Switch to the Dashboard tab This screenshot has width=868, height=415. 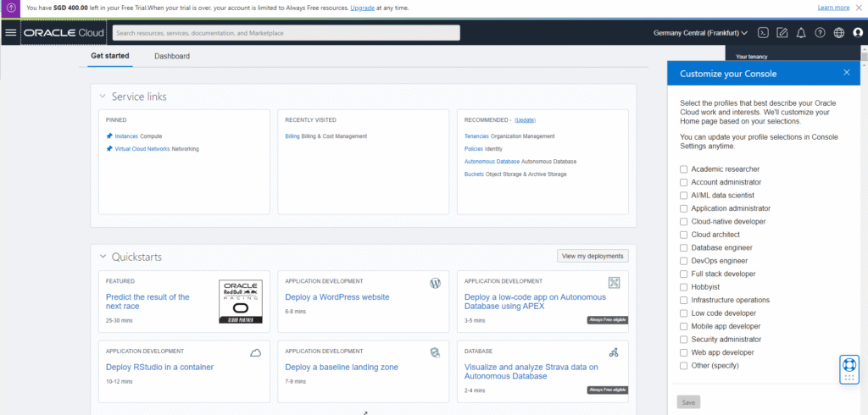click(x=172, y=57)
